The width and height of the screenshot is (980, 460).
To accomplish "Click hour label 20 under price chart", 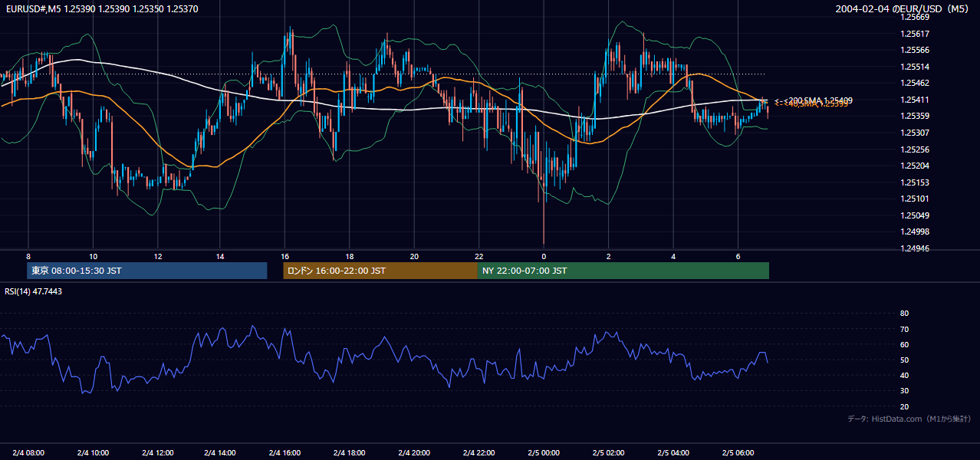I will coord(414,256).
